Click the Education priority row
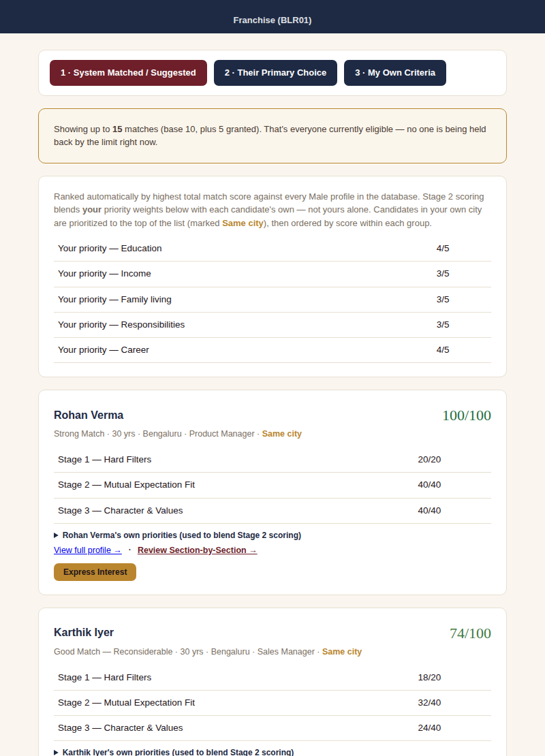 (272, 249)
